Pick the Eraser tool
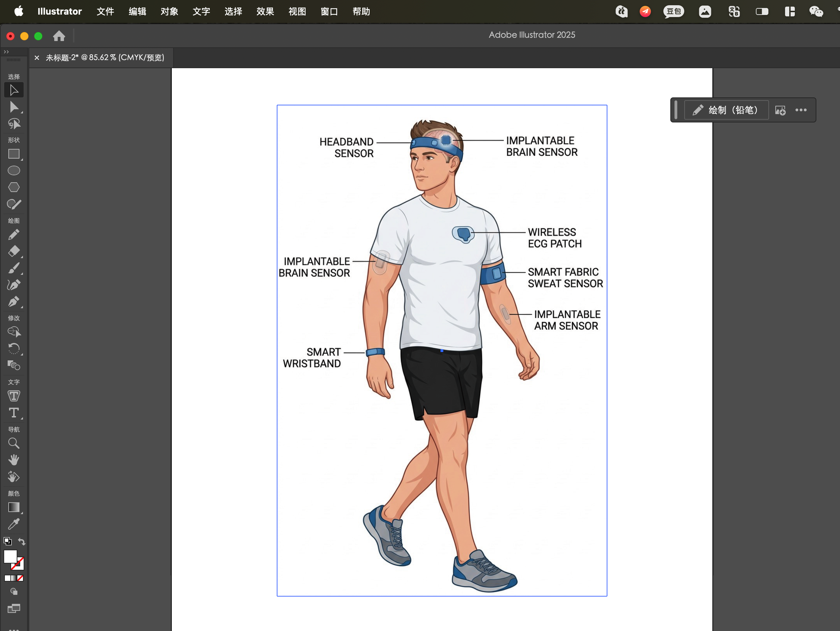This screenshot has width=840, height=631. (x=14, y=251)
